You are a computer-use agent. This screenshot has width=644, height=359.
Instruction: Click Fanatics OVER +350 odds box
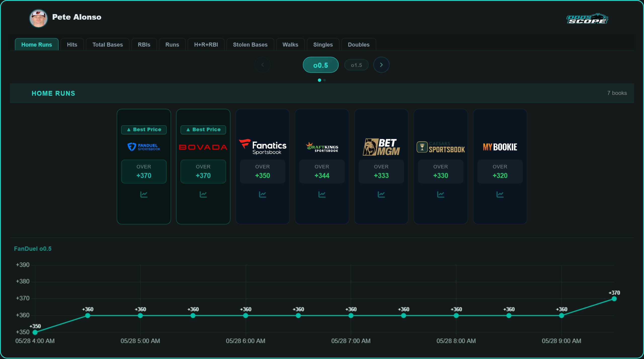click(262, 171)
